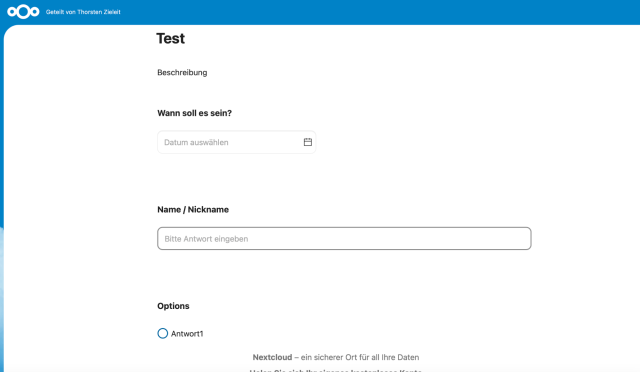Click the 'Wann soll es sein?' question label
Viewport: 640px width, 372px height.
(x=194, y=113)
